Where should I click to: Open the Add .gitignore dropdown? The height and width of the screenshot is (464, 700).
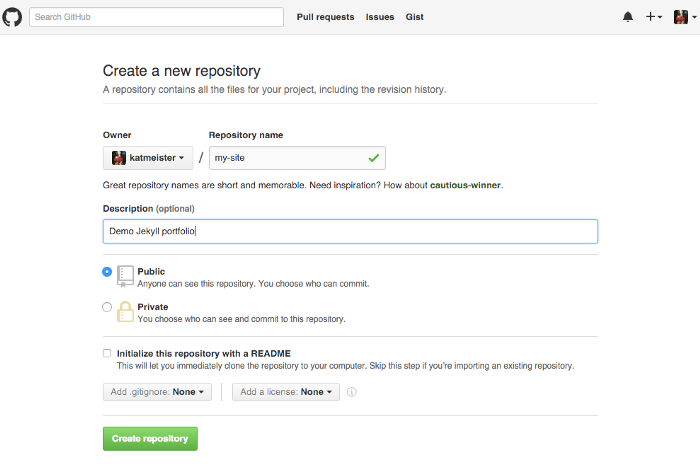(157, 392)
